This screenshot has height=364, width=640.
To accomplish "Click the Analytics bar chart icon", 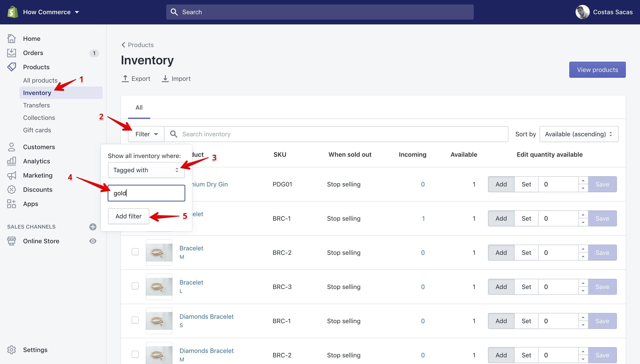I will point(12,161).
